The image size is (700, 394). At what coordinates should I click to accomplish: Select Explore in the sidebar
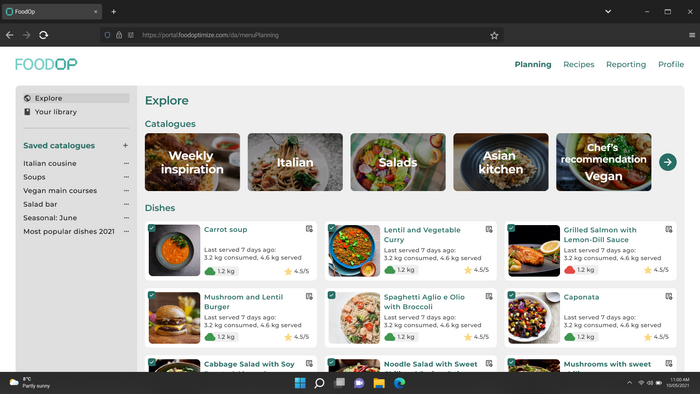[x=76, y=98]
